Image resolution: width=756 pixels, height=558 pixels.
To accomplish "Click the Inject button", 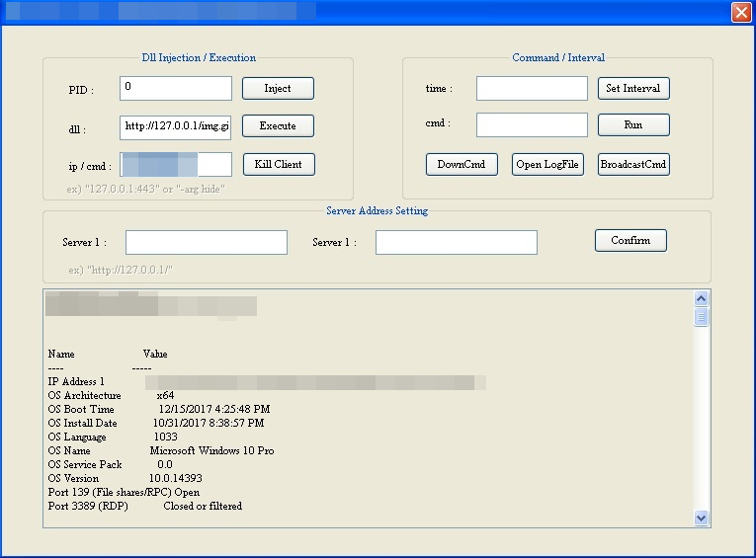I will 278,88.
